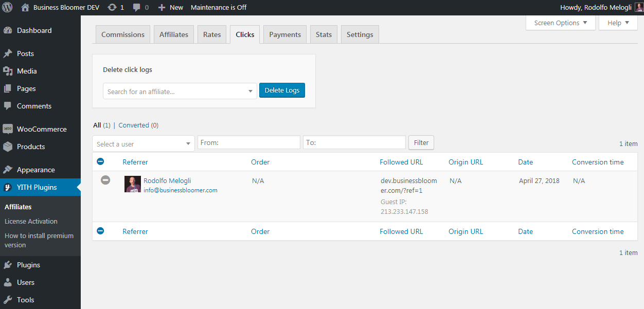Click the Posts pushpin icon
Screen dimensions: 644x309
point(8,53)
